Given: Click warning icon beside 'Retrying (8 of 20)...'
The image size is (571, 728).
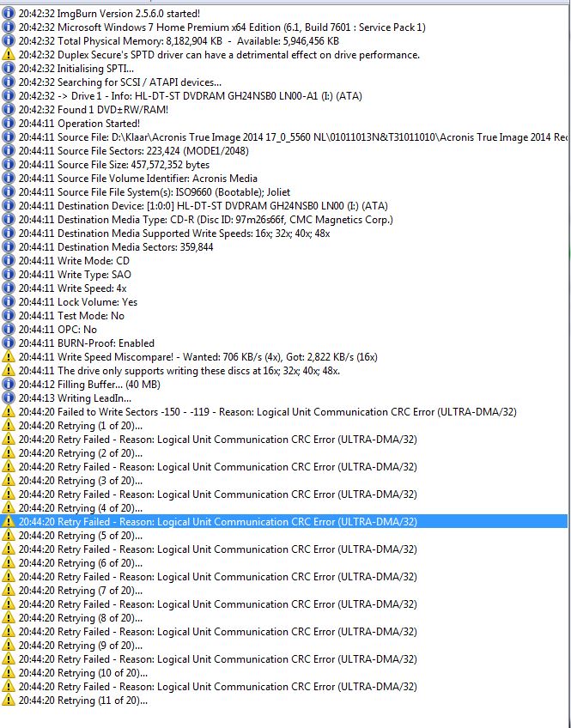Looking at the screenshot, I should click(x=9, y=618).
